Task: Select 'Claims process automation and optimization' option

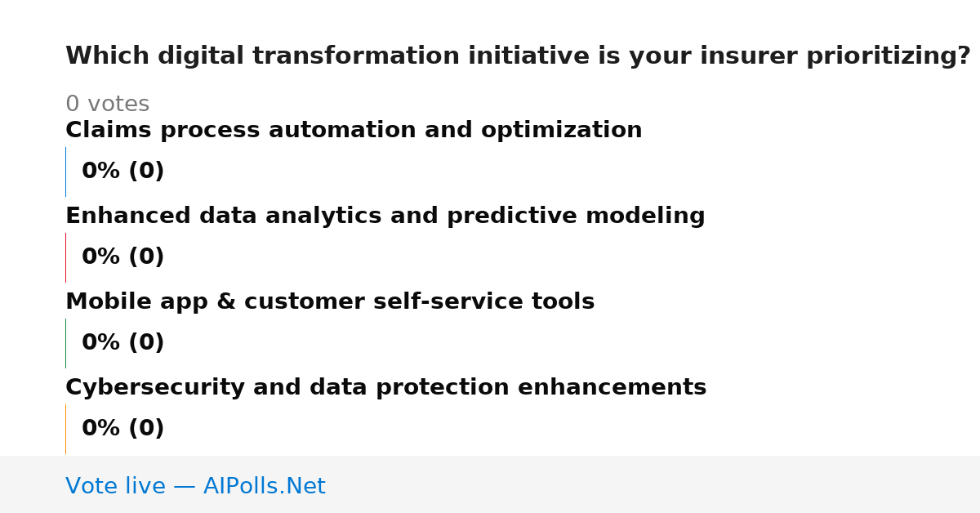Action: [x=354, y=131]
